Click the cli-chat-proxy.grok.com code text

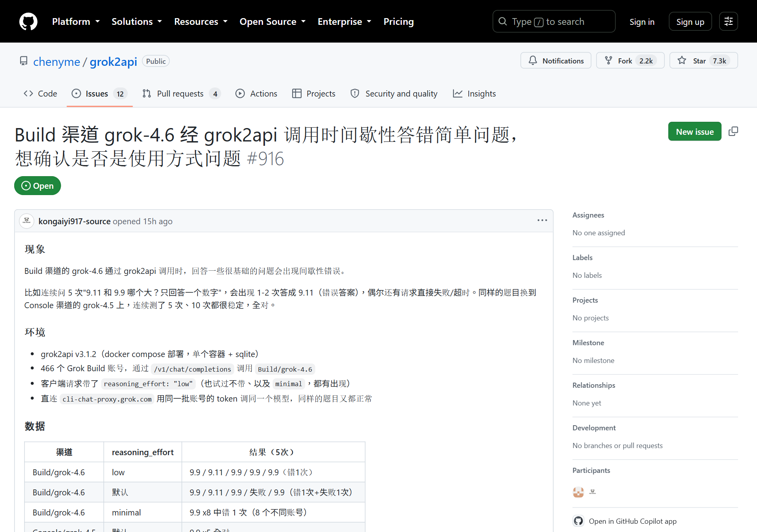point(107,399)
